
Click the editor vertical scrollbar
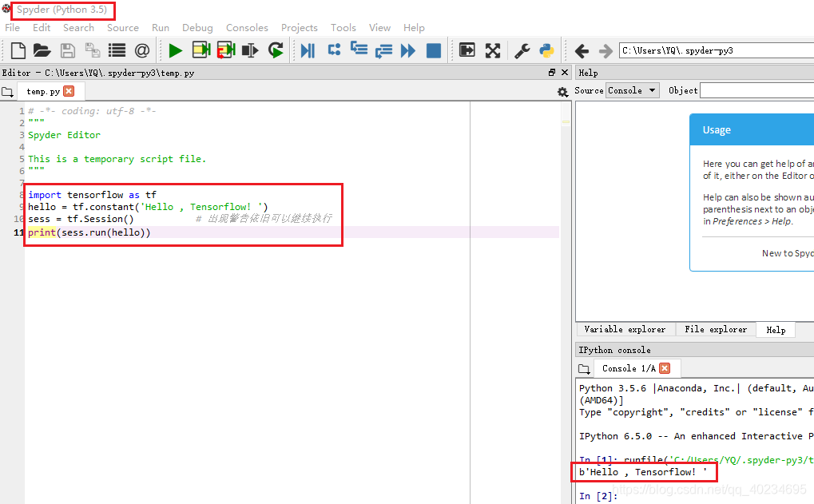point(566,301)
